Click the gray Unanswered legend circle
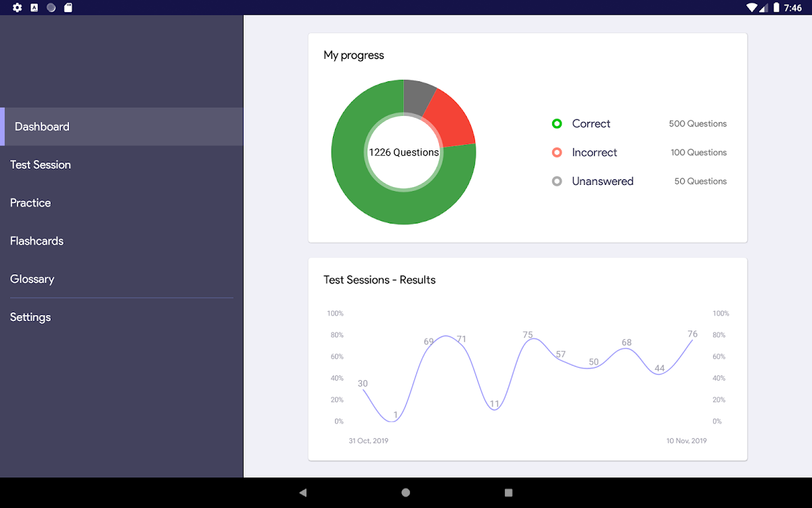The image size is (812, 508). pyautogui.click(x=557, y=181)
